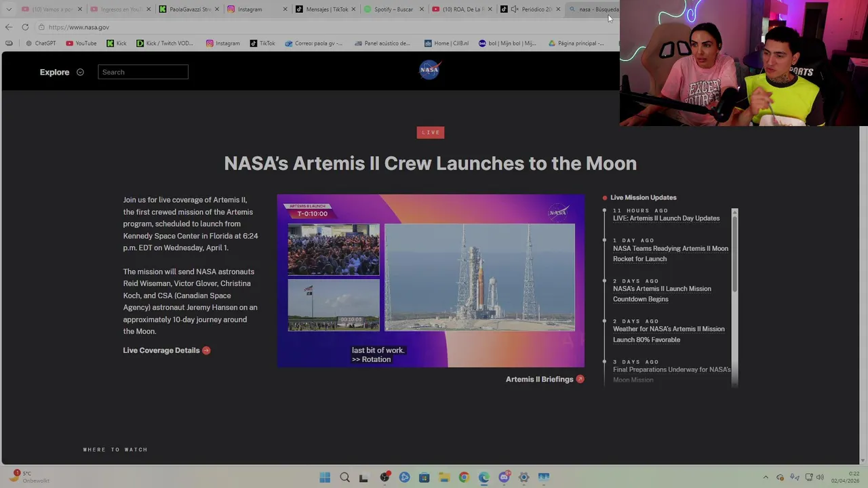The height and width of the screenshot is (488, 868).
Task: Open the tab search dropdown arrow
Action: click(x=8, y=9)
